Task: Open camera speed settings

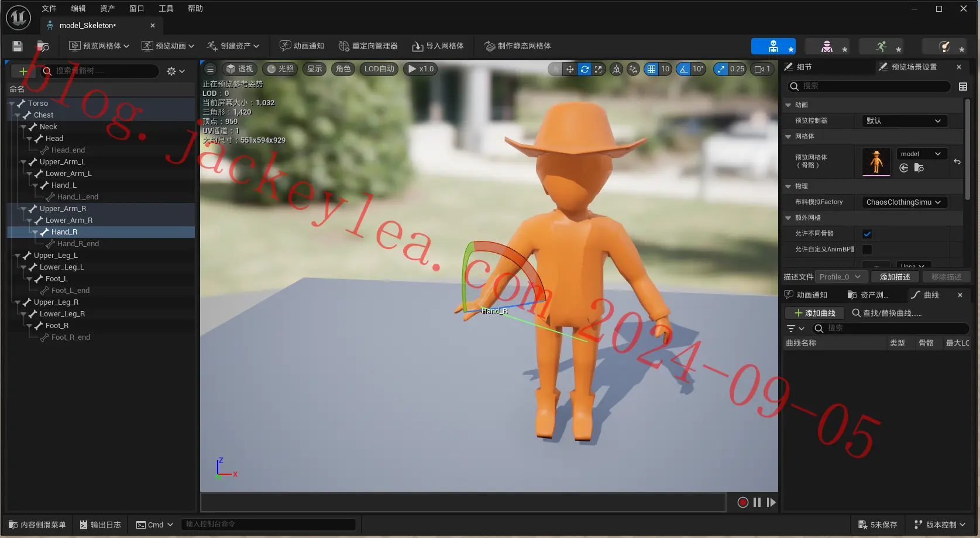Action: 762,69
